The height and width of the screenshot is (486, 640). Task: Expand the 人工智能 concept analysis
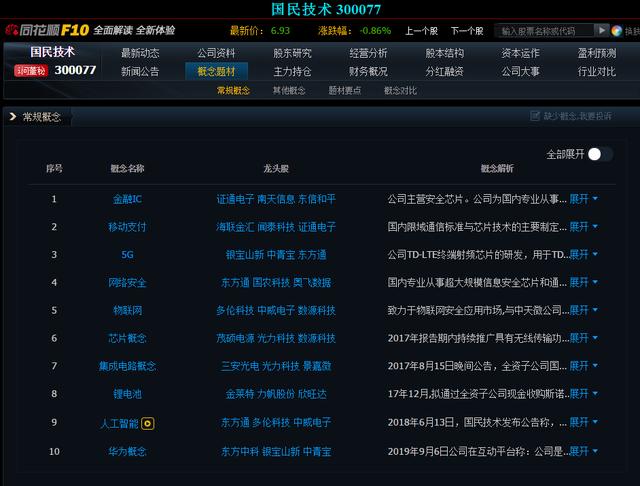coord(583,422)
